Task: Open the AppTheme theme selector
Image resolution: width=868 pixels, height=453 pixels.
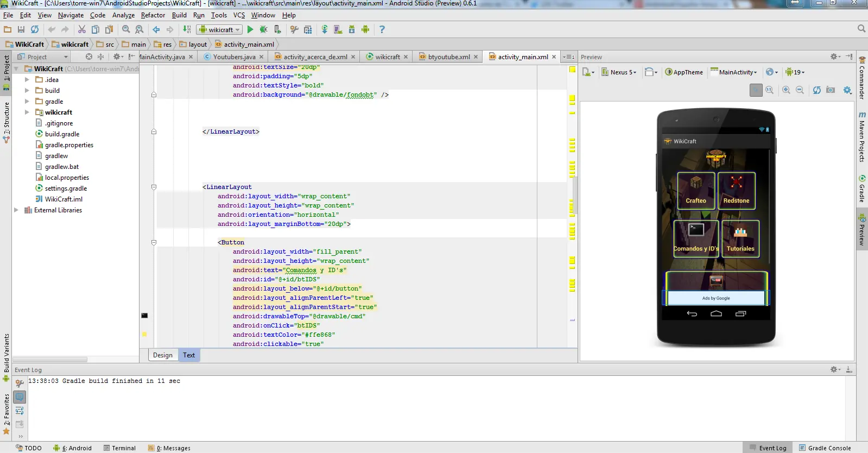Action: point(684,72)
